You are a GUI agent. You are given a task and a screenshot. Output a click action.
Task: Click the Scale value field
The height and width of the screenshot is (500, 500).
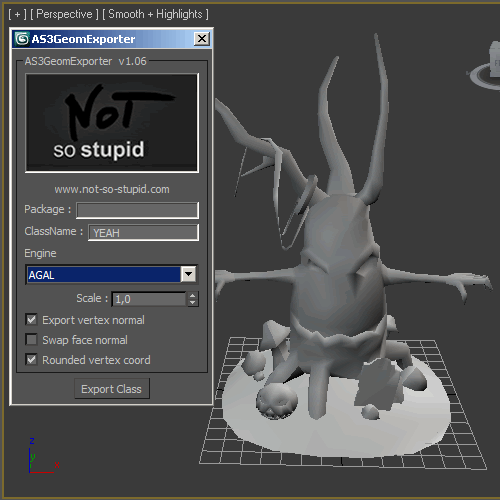[149, 299]
